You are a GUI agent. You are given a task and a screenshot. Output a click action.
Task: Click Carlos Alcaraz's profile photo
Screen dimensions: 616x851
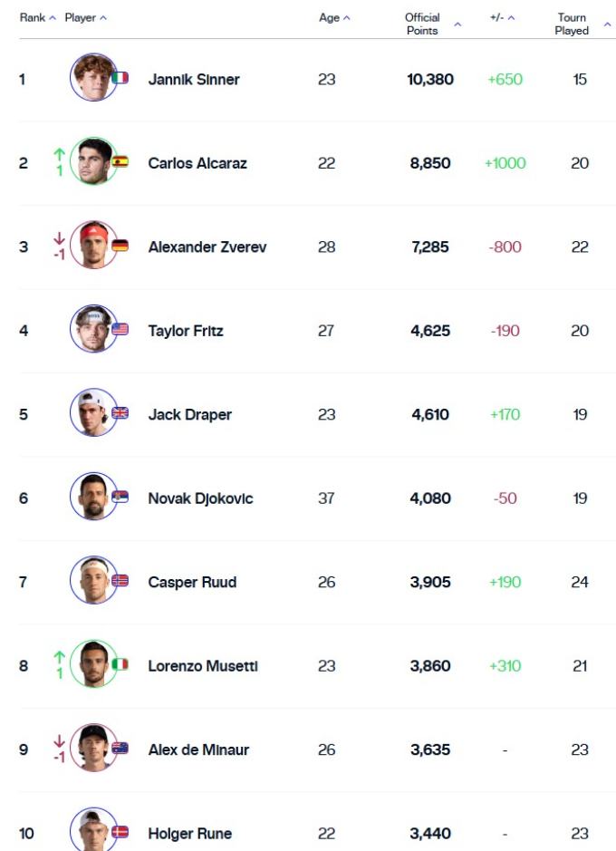92,162
